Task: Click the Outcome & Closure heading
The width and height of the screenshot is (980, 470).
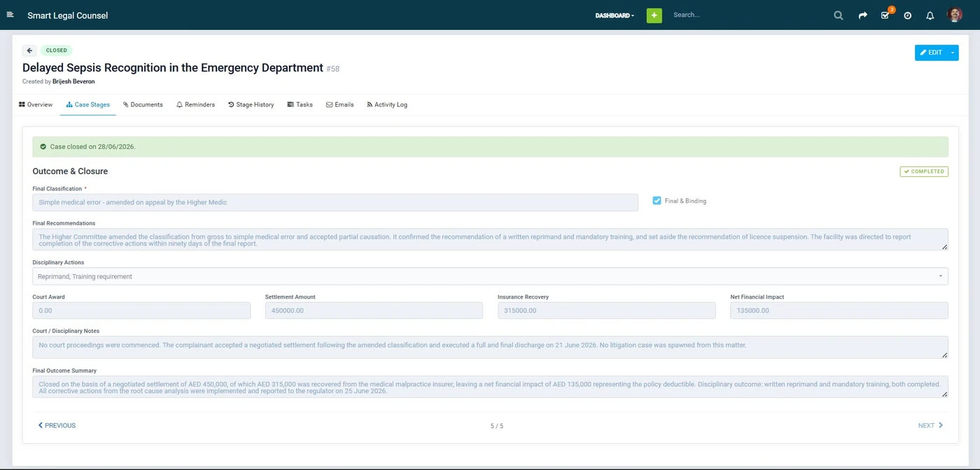Action: pyautogui.click(x=70, y=171)
